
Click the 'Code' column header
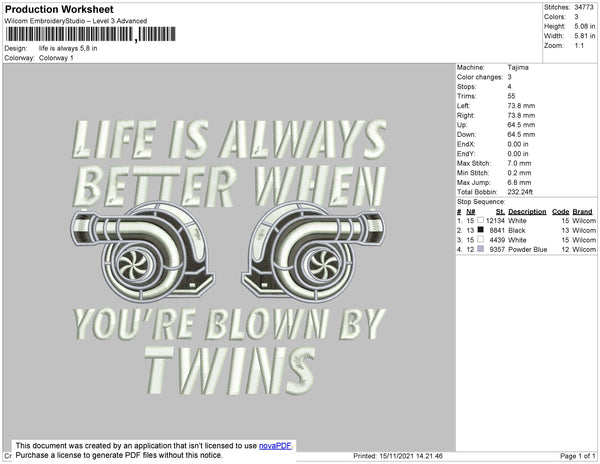pos(561,212)
